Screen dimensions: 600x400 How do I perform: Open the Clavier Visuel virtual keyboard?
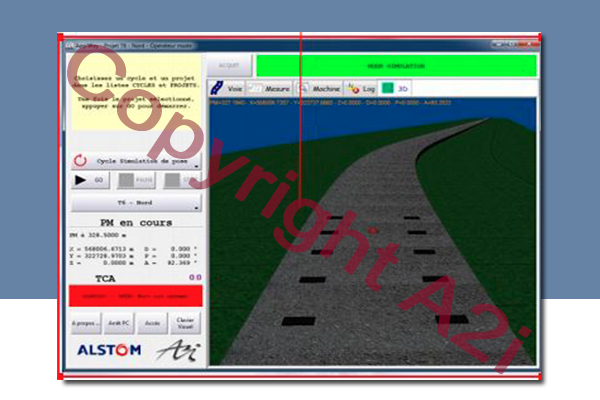185,323
